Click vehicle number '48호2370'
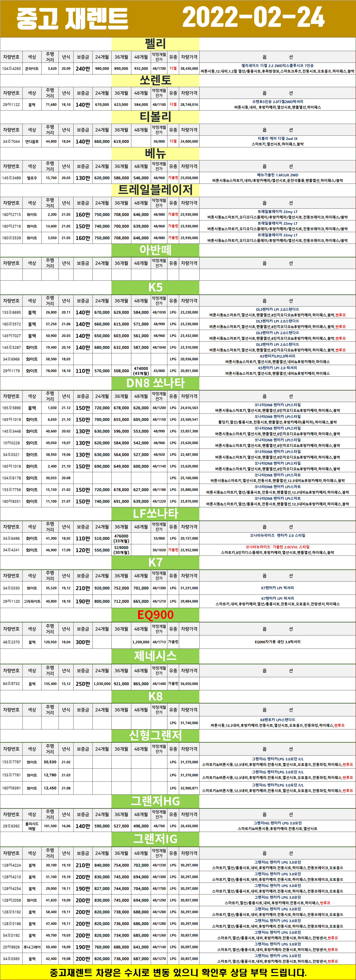 [x=12, y=642]
